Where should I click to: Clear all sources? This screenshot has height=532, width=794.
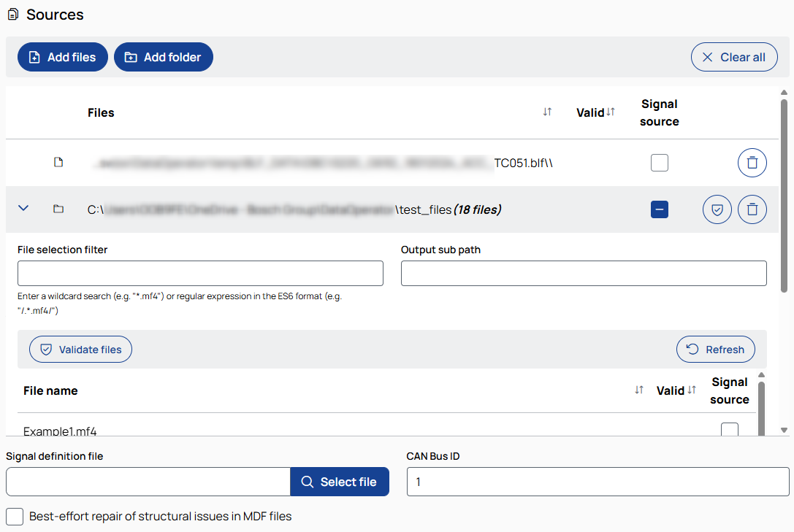(x=733, y=57)
